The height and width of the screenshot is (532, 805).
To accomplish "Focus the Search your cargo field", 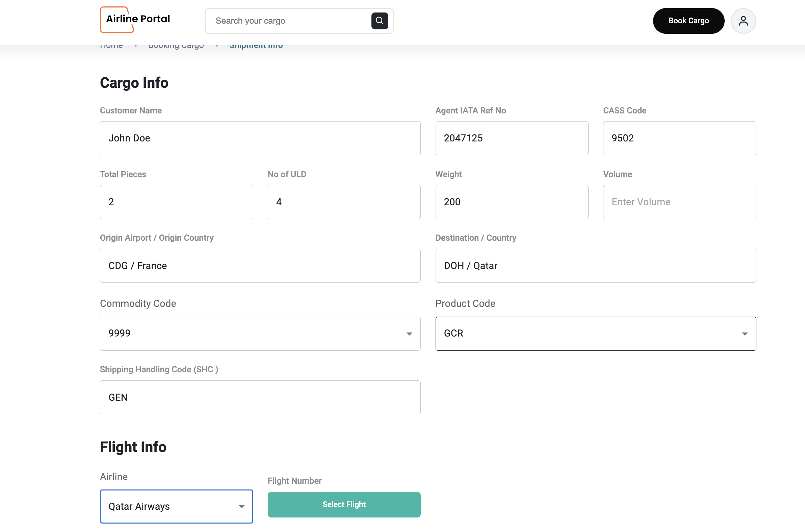I will click(x=288, y=21).
